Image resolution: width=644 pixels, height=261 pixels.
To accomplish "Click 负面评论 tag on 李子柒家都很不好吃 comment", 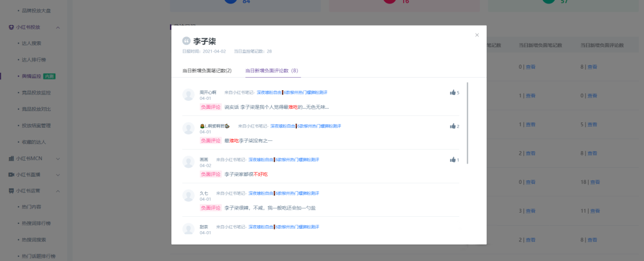I will pyautogui.click(x=210, y=174).
